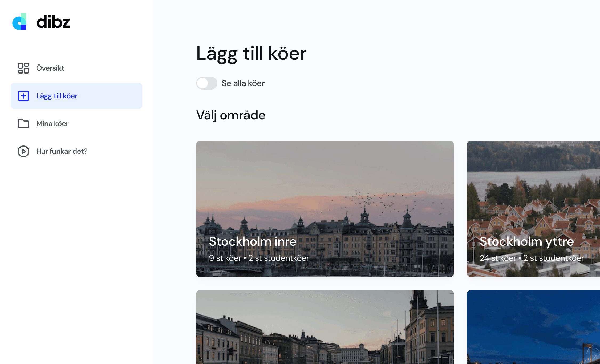Open Hur funkar det? page
The height and width of the screenshot is (364, 600).
click(x=76, y=151)
